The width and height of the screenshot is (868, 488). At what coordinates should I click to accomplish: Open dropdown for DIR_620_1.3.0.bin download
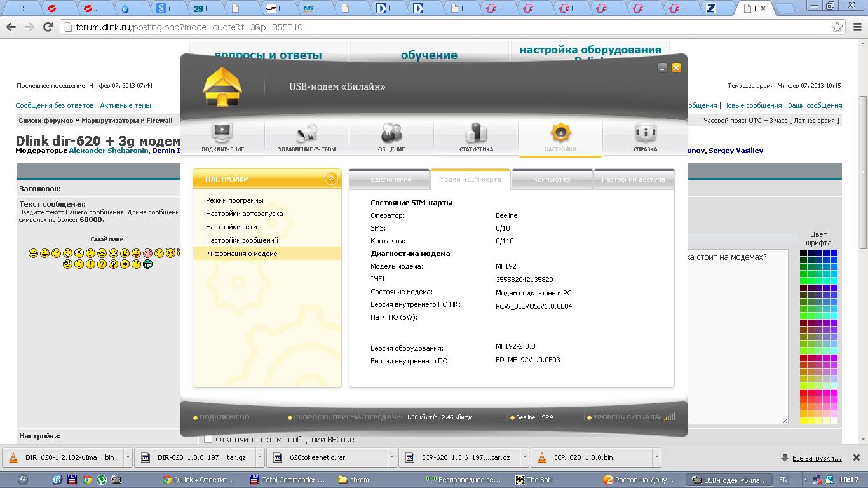[x=656, y=457]
